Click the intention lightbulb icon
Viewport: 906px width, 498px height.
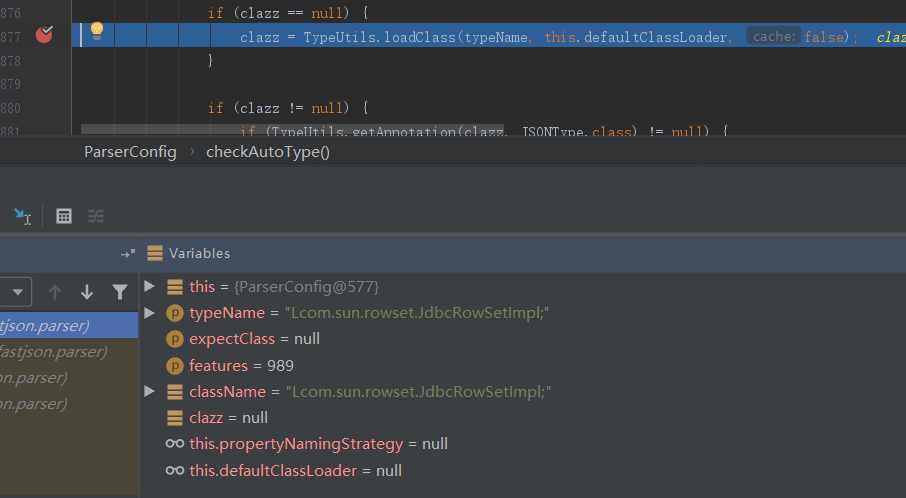[97, 31]
